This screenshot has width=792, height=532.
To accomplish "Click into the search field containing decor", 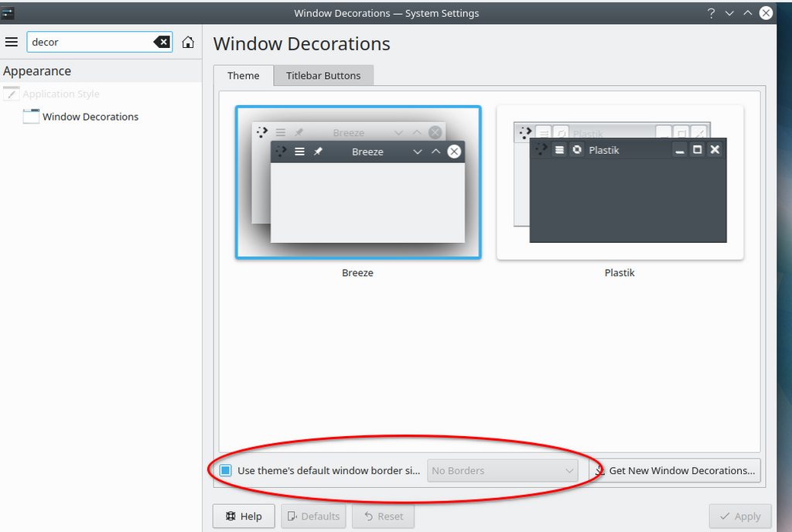I will tap(89, 42).
